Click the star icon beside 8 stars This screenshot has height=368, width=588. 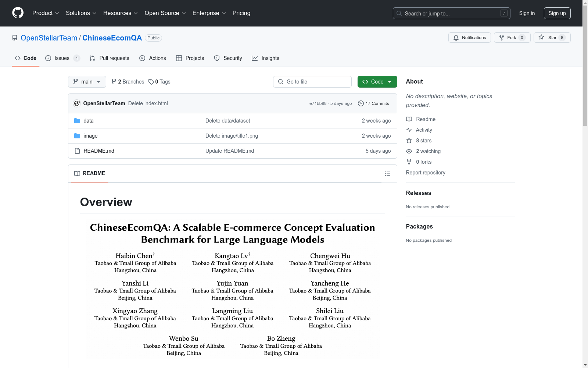[409, 141]
